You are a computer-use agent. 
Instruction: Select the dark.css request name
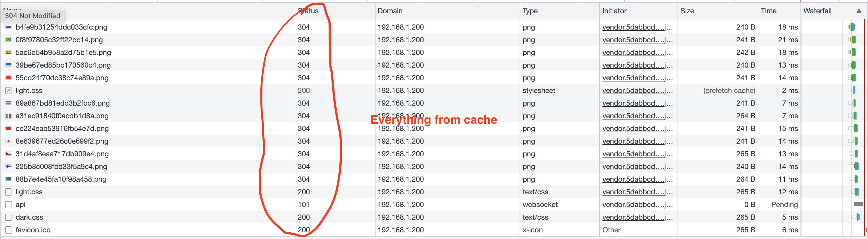(x=29, y=217)
